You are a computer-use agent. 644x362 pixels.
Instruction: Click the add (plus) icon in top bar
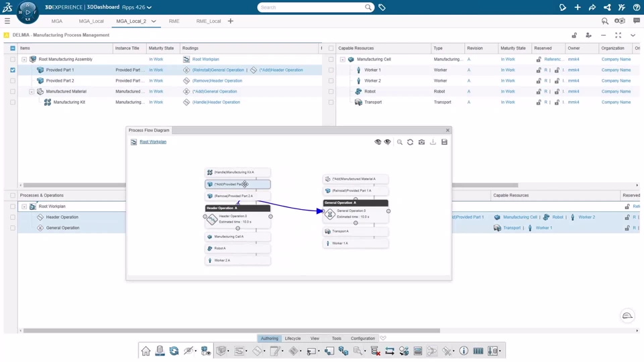coord(578,7)
